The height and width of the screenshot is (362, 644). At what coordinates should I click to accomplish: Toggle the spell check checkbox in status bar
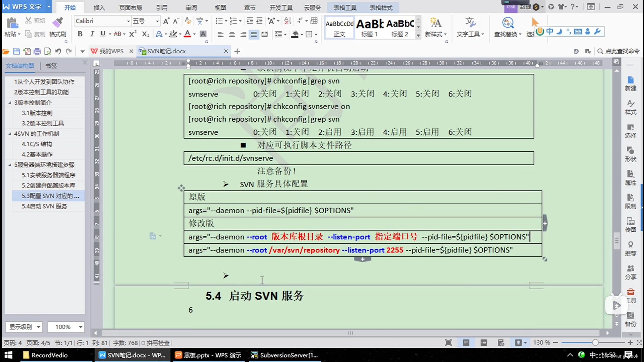tap(143, 343)
